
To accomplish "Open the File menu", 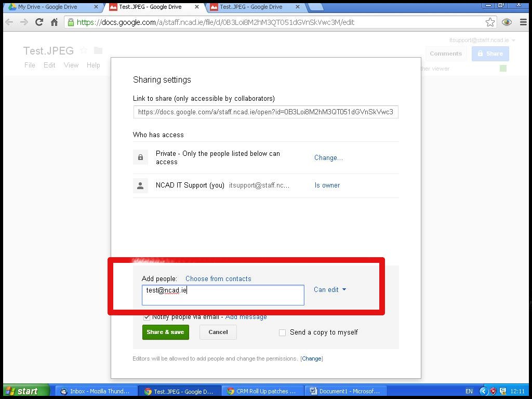I will (x=30, y=65).
